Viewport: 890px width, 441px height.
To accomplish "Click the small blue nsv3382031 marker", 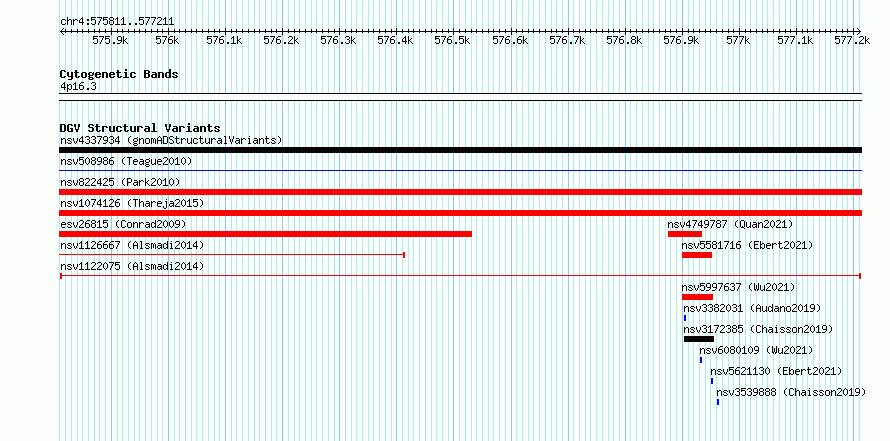I will [x=685, y=318].
